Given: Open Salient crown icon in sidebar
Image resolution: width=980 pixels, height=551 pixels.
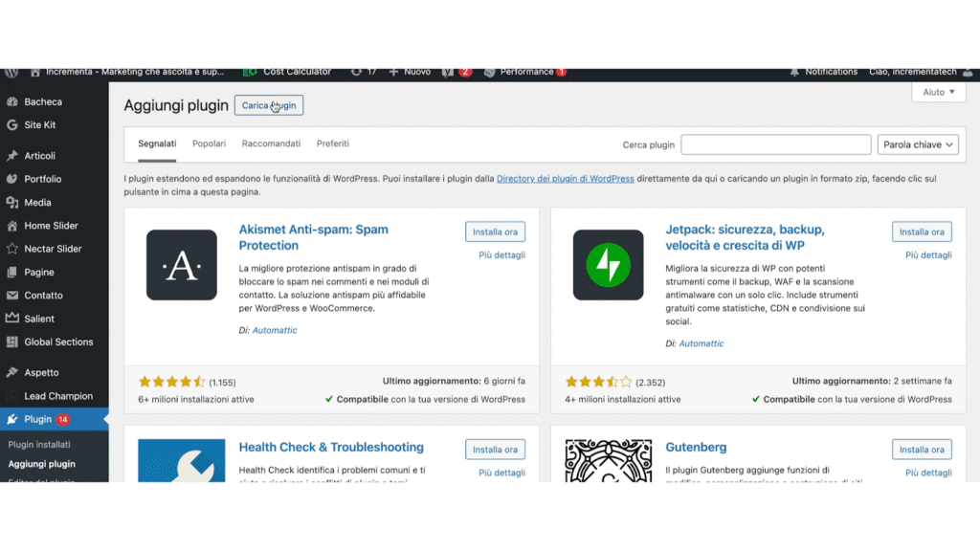Looking at the screenshot, I should 11,319.
